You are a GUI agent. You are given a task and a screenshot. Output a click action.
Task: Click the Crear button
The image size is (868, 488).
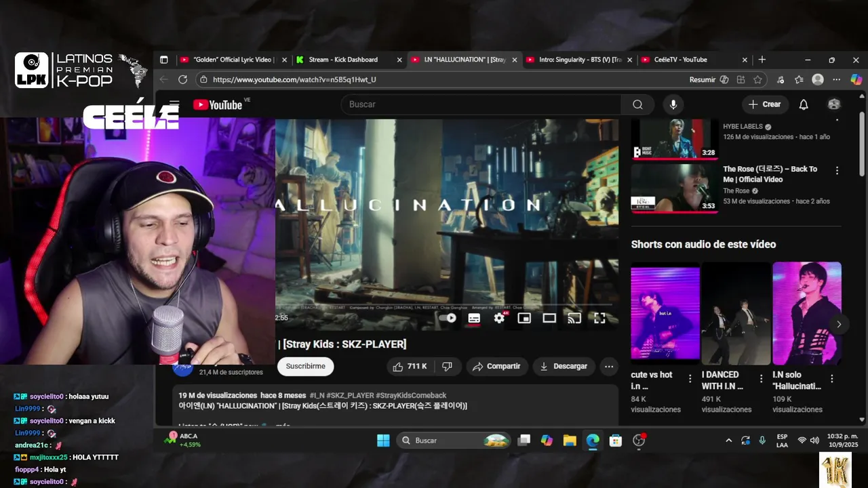[x=765, y=104]
